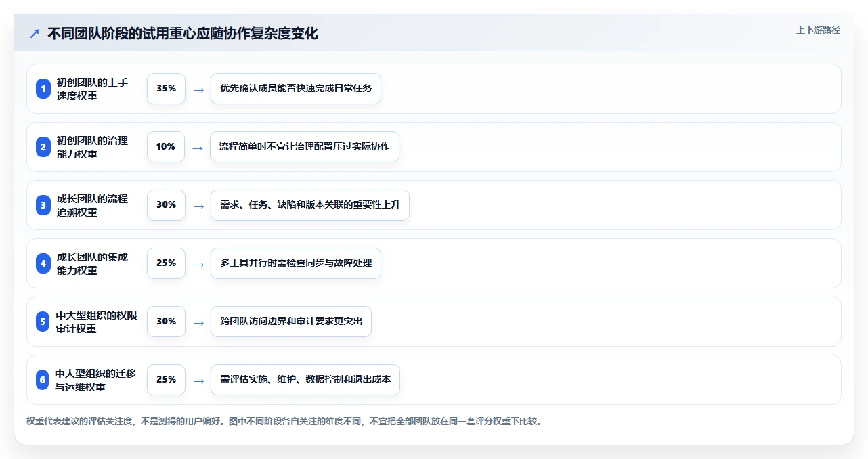Open the box 需求、任务、缺陷和版本关联的重要性上升
This screenshot has height=459, width=868.
point(310,205)
